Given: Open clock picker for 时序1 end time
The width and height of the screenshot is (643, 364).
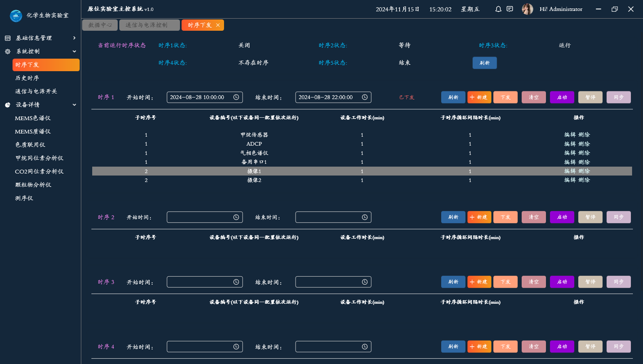Looking at the screenshot, I should 365,97.
